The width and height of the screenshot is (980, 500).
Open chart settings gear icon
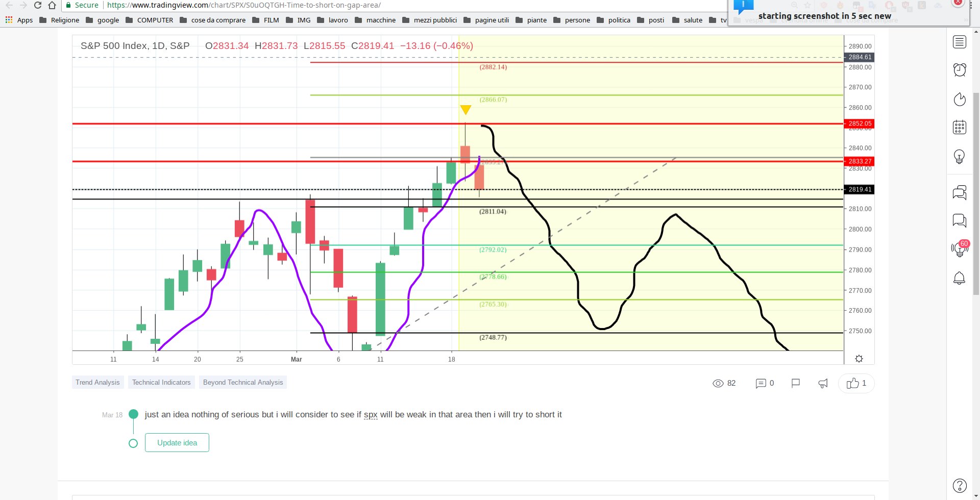pos(859,359)
